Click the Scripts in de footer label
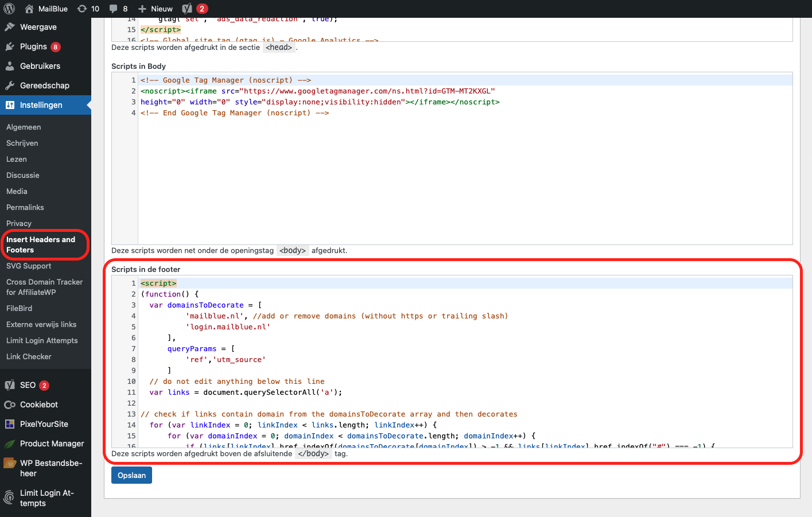The height and width of the screenshot is (517, 812). (146, 269)
